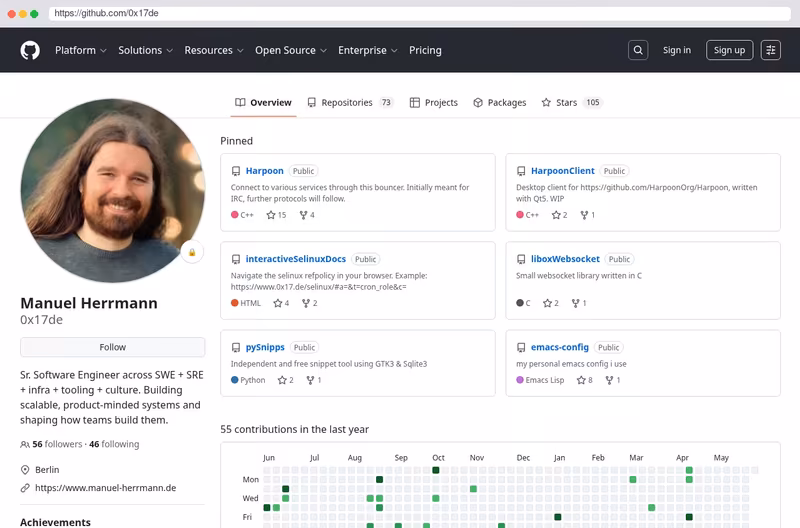Viewport: 800px width, 528px height.
Task: Click the fork count on interactiveSelinuxDocs
Action: click(310, 303)
